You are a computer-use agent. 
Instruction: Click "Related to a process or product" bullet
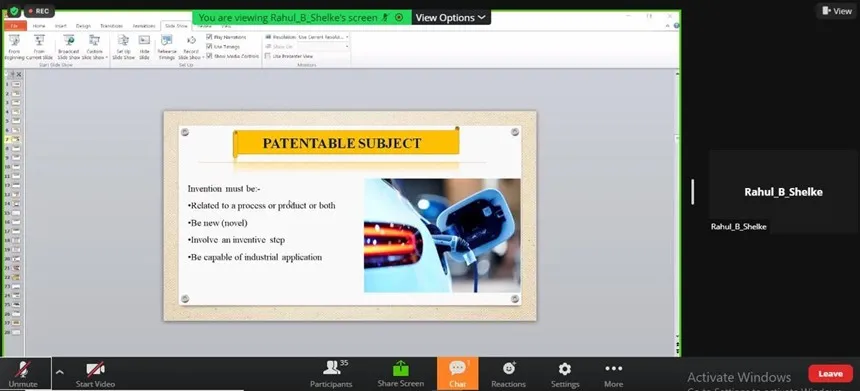point(261,206)
